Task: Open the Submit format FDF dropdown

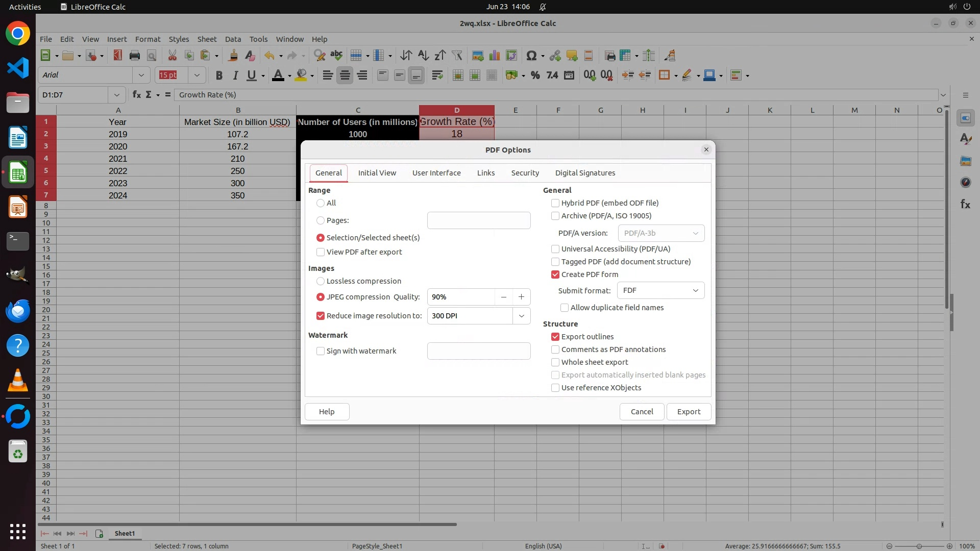Action: pos(660,290)
